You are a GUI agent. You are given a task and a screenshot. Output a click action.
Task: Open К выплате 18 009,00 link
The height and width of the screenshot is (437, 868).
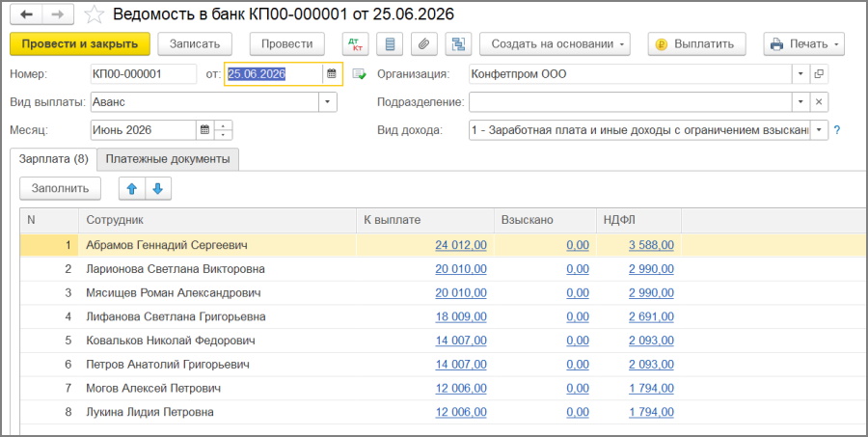click(461, 316)
